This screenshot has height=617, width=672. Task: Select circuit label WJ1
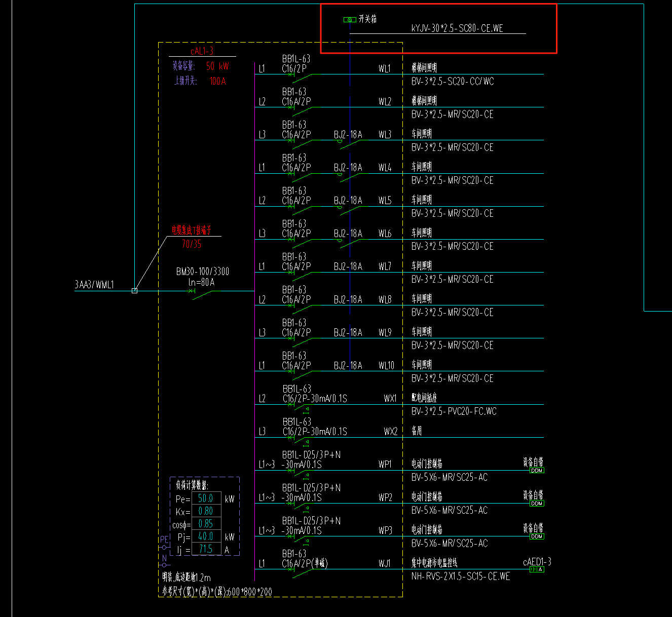[x=384, y=563]
